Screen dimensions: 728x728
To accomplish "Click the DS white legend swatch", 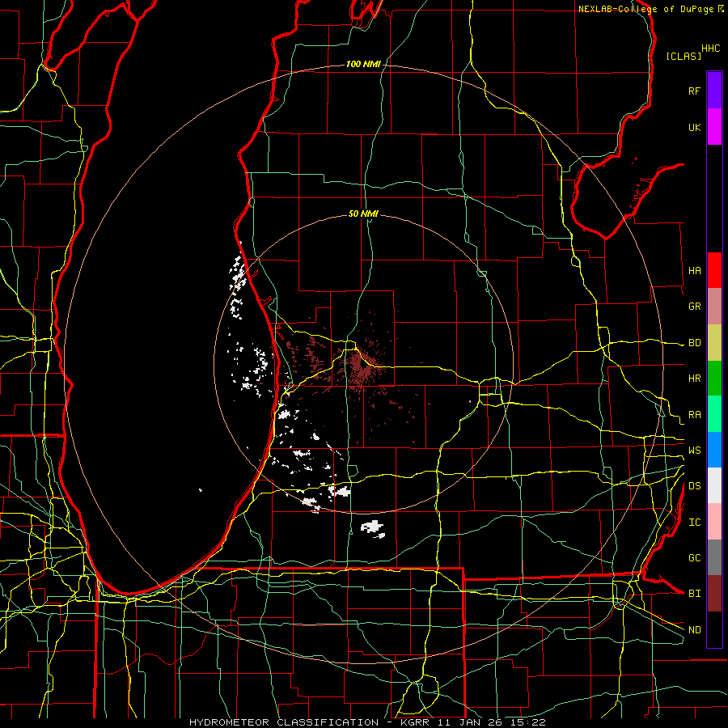I will pos(714,485).
